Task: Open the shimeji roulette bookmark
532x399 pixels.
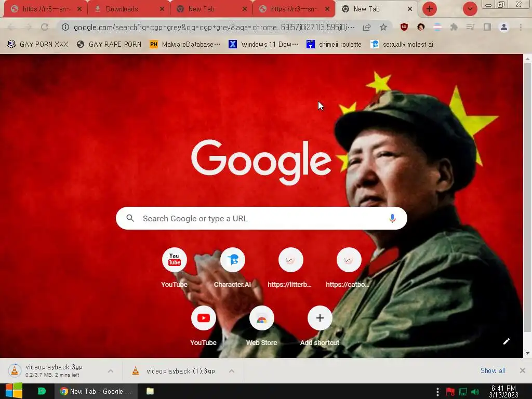Action: pyautogui.click(x=334, y=44)
